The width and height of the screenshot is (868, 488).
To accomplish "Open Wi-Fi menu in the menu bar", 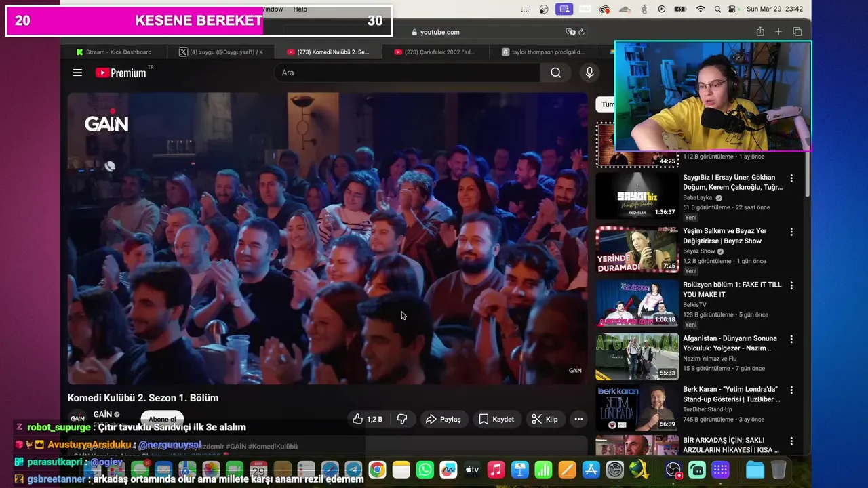I will (x=701, y=9).
